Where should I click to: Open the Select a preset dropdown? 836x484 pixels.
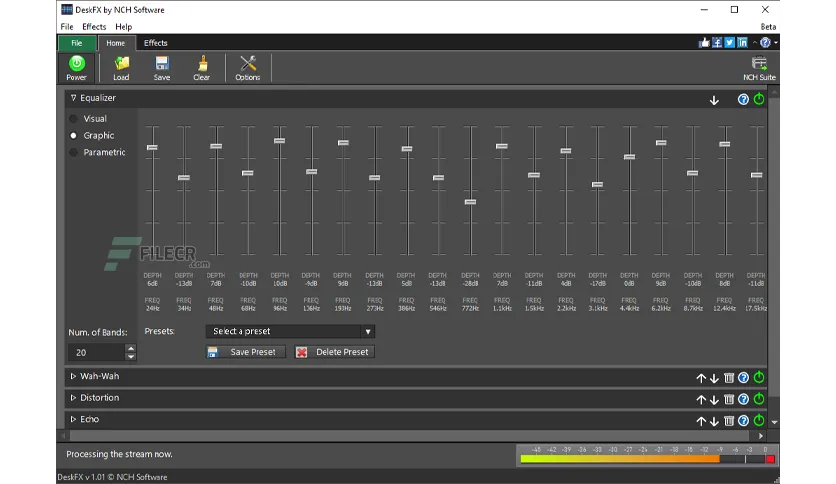pyautogui.click(x=290, y=331)
